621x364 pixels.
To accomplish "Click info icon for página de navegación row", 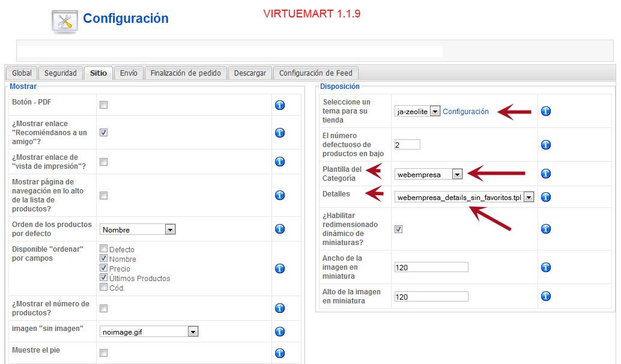I will click(x=280, y=195).
